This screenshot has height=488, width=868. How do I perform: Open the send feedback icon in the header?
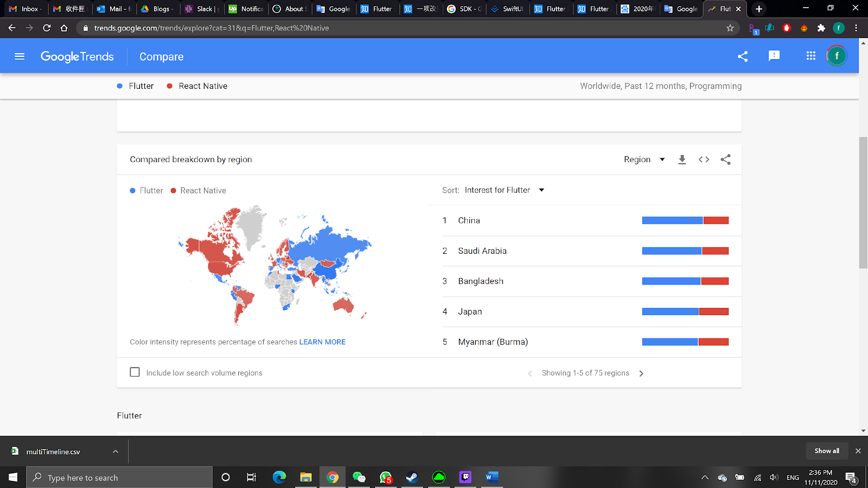pos(774,56)
